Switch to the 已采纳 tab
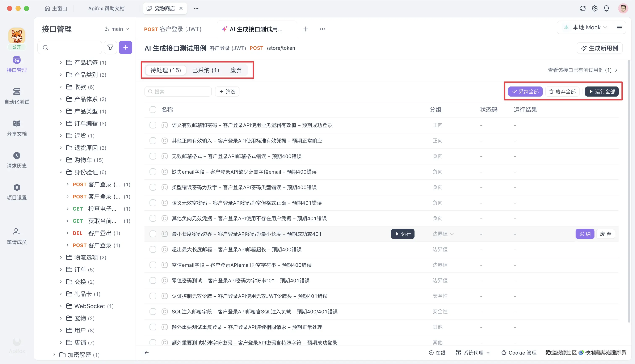Screen dimensions: 635x364 [x=206, y=70]
